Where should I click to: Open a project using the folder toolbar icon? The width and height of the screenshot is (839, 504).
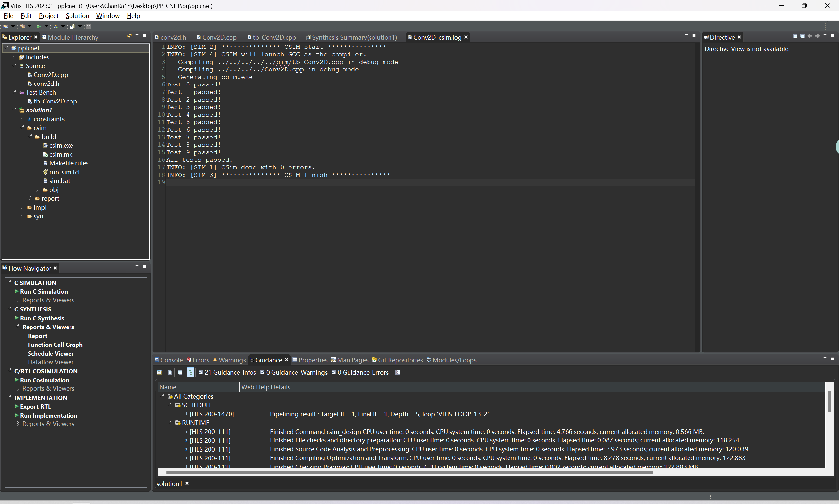6,26
